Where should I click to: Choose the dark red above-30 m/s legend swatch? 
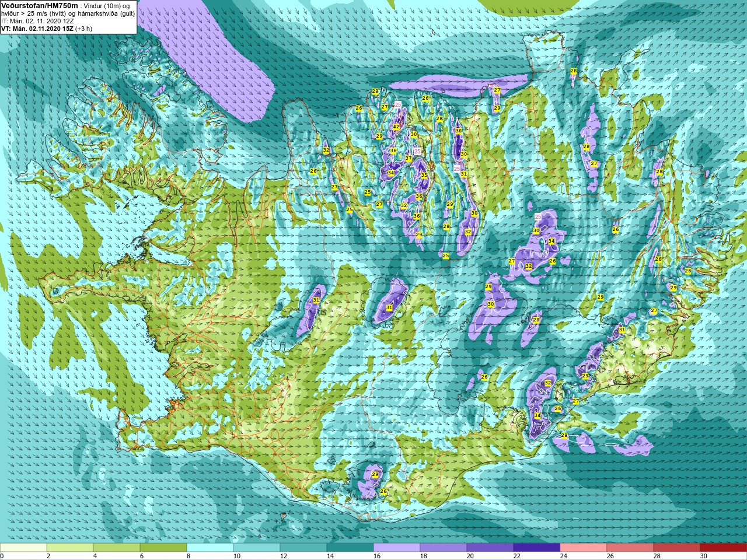(x=724, y=548)
